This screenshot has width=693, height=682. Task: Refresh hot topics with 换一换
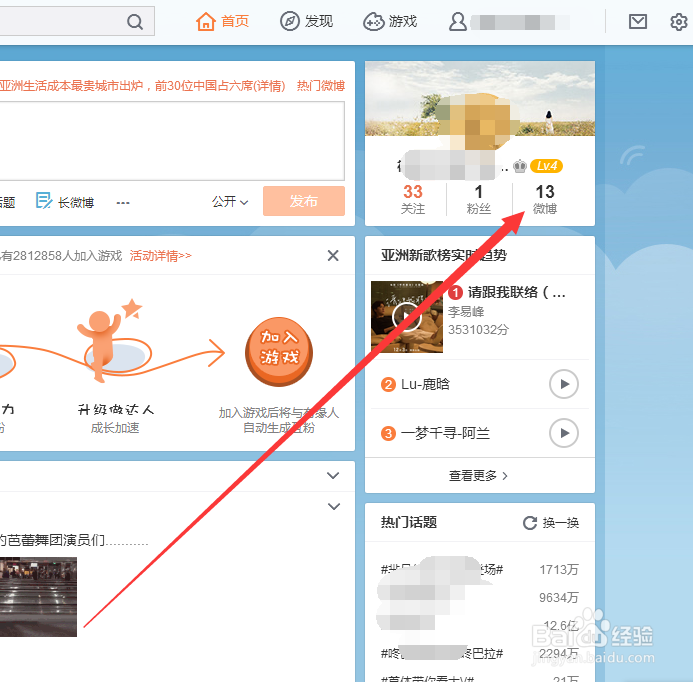(551, 523)
